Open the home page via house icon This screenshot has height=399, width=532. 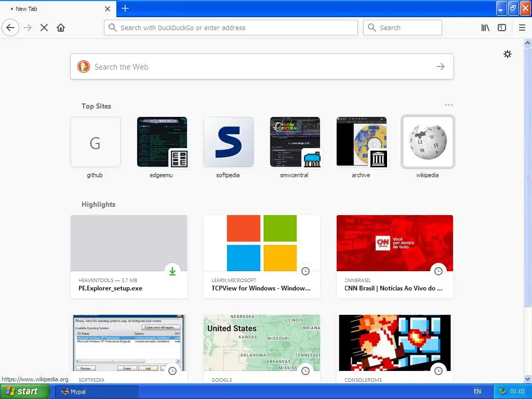coord(61,28)
